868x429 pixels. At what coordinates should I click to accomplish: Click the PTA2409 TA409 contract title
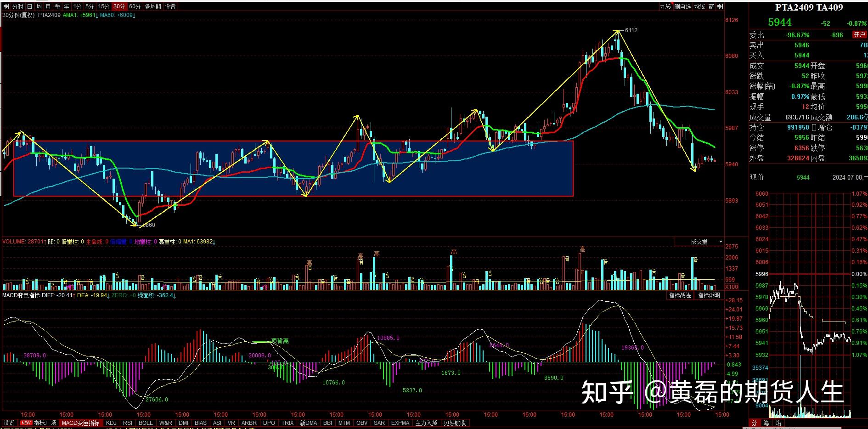pos(809,7)
